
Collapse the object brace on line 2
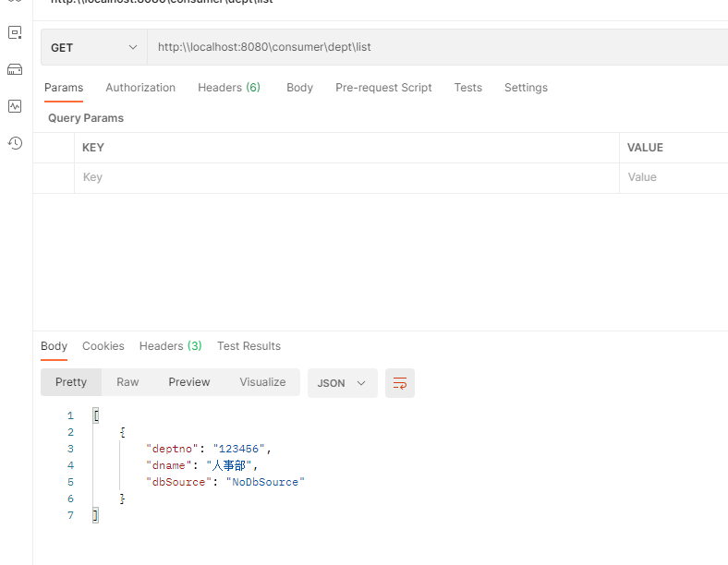click(x=123, y=432)
